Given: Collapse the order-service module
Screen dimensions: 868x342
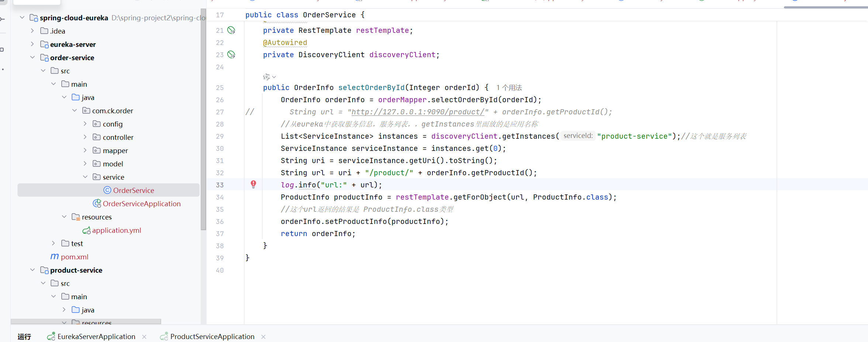Looking at the screenshot, I should pos(32,57).
